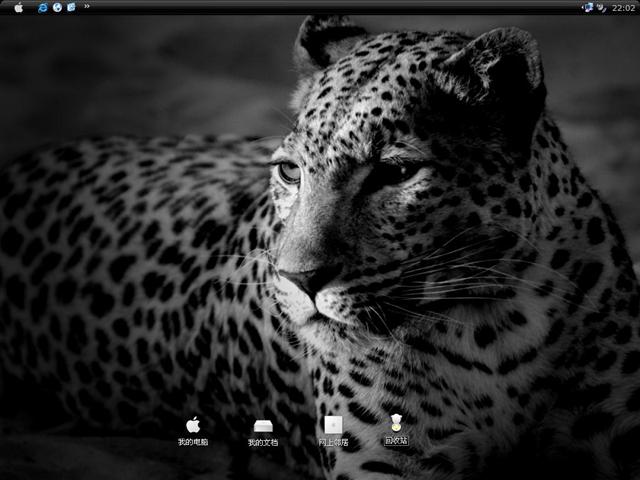
Task: Click the 我的文档 text label
Action: pyautogui.click(x=263, y=442)
